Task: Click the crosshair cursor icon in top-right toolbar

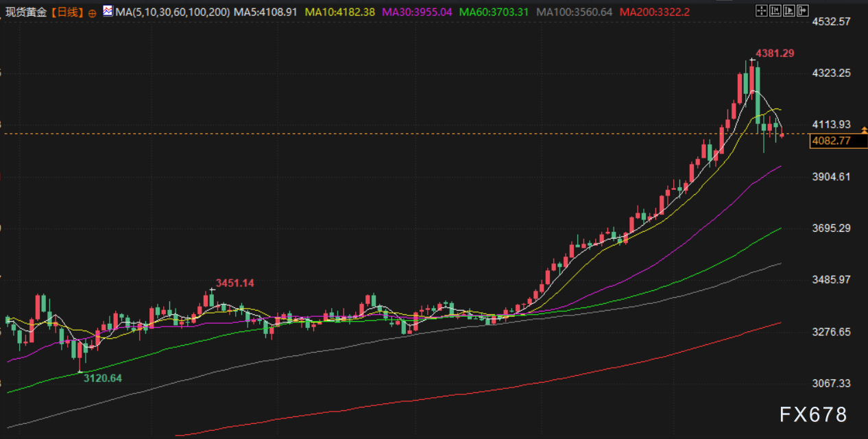Action: tap(761, 11)
